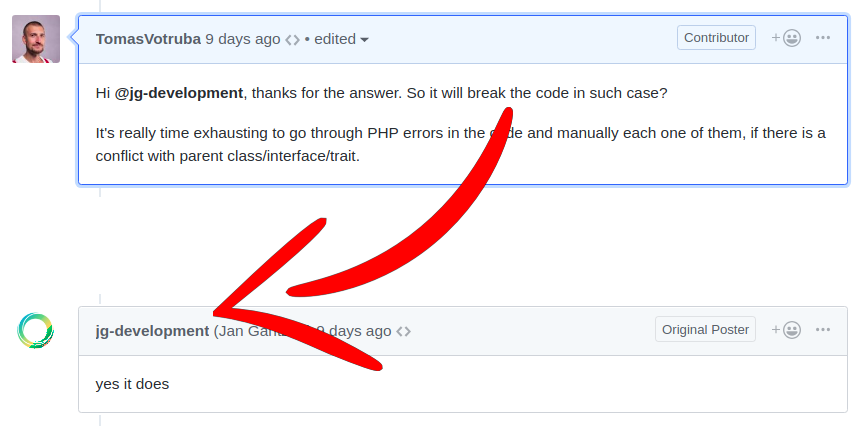Image resolution: width=860 pixels, height=426 pixels.
Task: Expand the edited history dropdown
Action: (341, 39)
